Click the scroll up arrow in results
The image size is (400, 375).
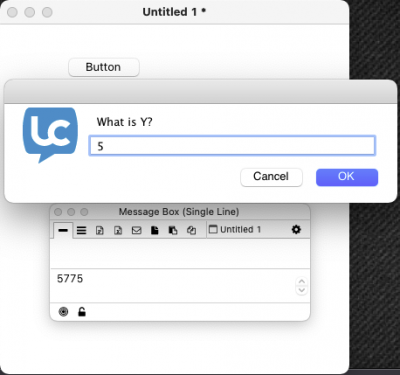click(x=302, y=281)
